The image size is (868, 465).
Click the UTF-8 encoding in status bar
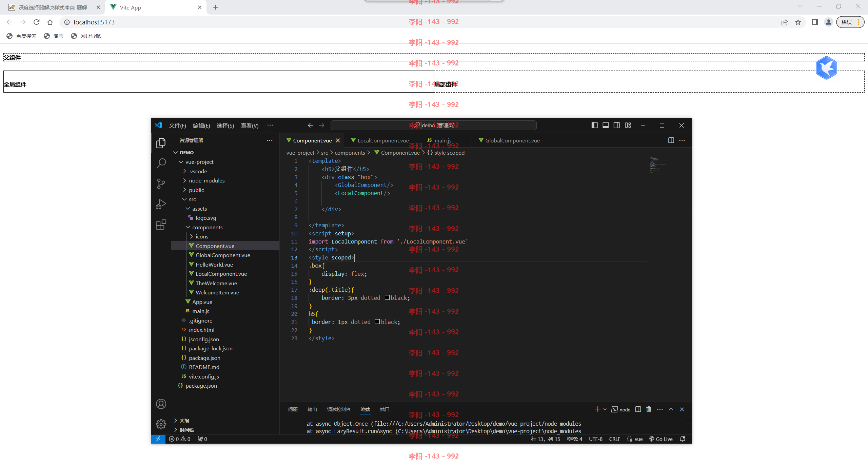[596, 439]
